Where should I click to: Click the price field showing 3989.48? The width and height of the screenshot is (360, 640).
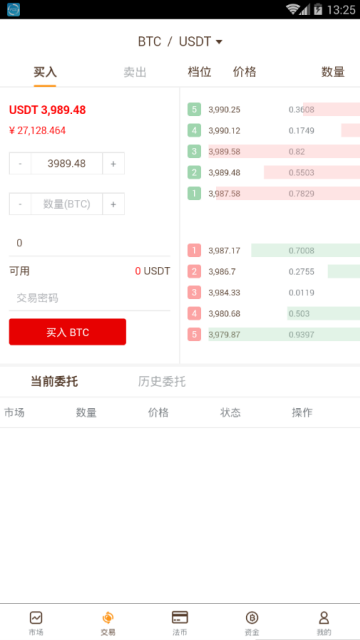(x=67, y=164)
